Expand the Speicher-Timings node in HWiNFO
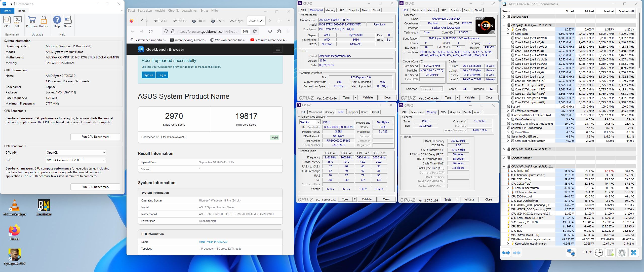Viewport: 644px width, 272px height. click(x=504, y=158)
